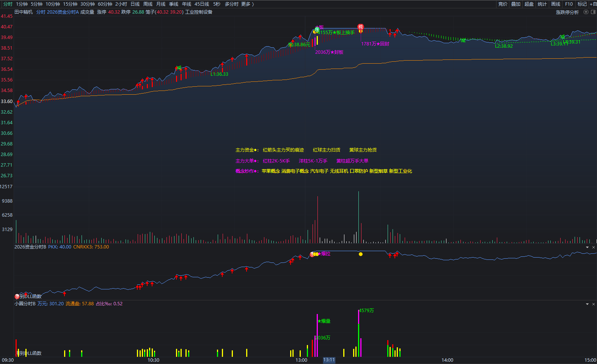
Task: Select the 2小时 period tab
Action: 121,4
